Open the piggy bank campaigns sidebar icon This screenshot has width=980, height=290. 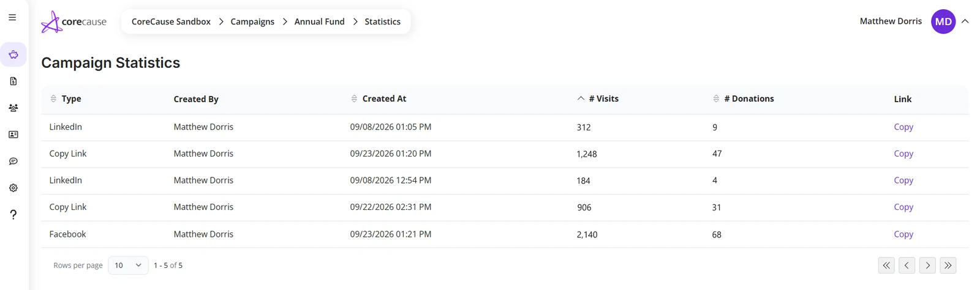(13, 54)
